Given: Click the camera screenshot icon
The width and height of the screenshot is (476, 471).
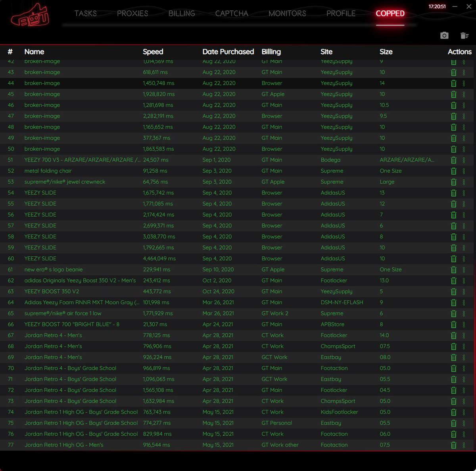Looking at the screenshot, I should 444,36.
